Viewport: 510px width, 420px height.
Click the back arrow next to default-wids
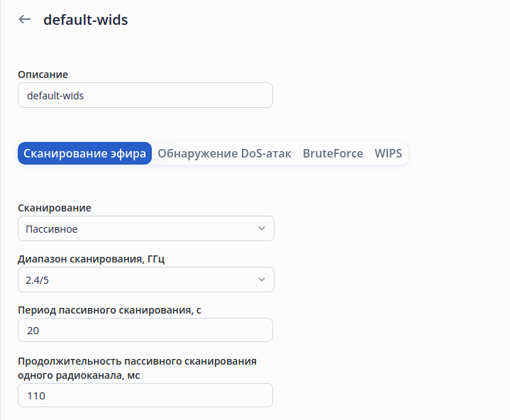click(25, 20)
